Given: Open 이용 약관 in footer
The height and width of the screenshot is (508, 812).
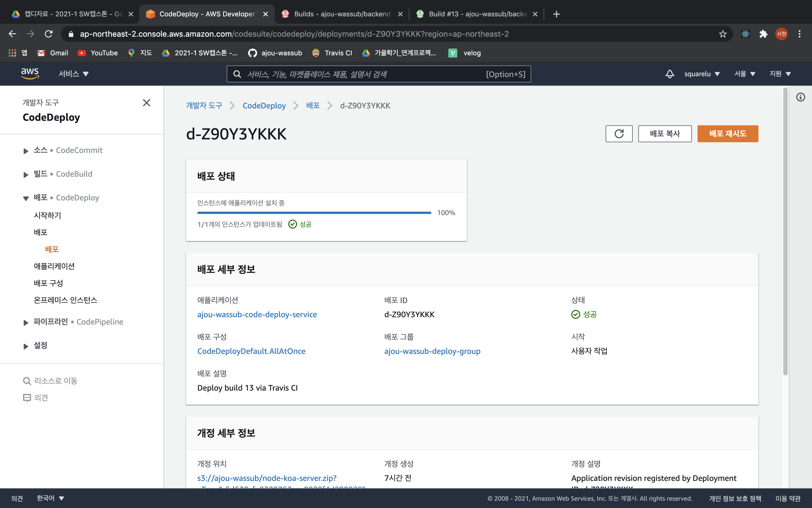Looking at the screenshot, I should tap(788, 498).
